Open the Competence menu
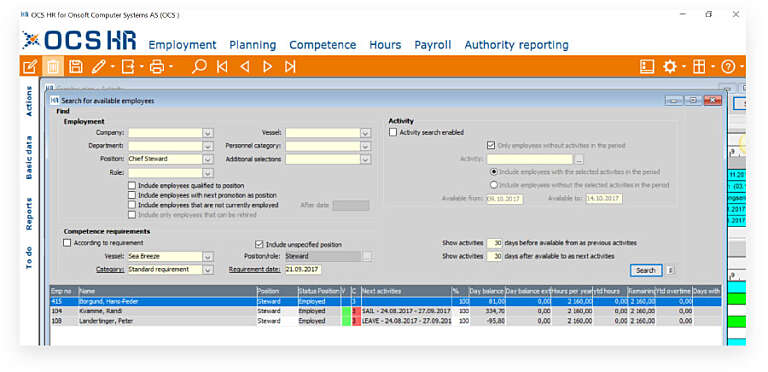 tap(323, 45)
